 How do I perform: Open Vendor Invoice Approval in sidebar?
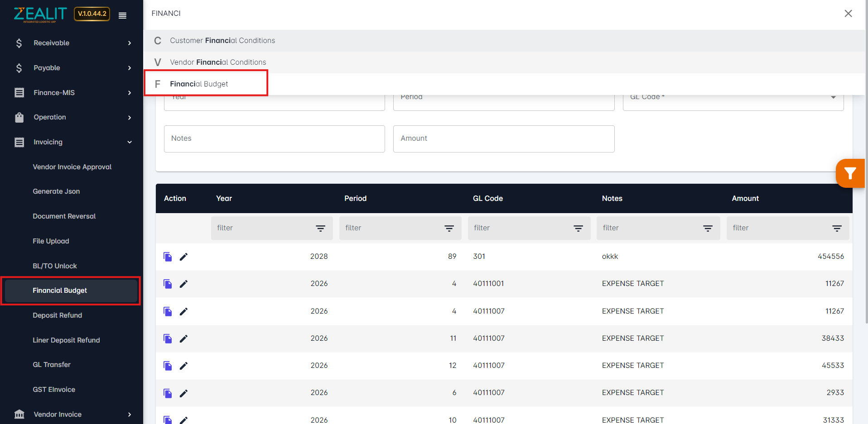(x=72, y=167)
